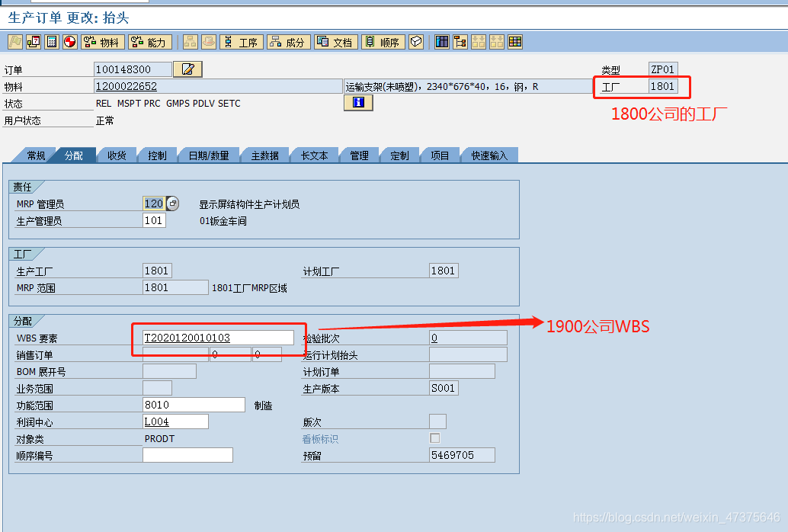Screen dimensions: 788x532
Task: Open search help icon next to MRP 管理员
Action: (x=172, y=204)
